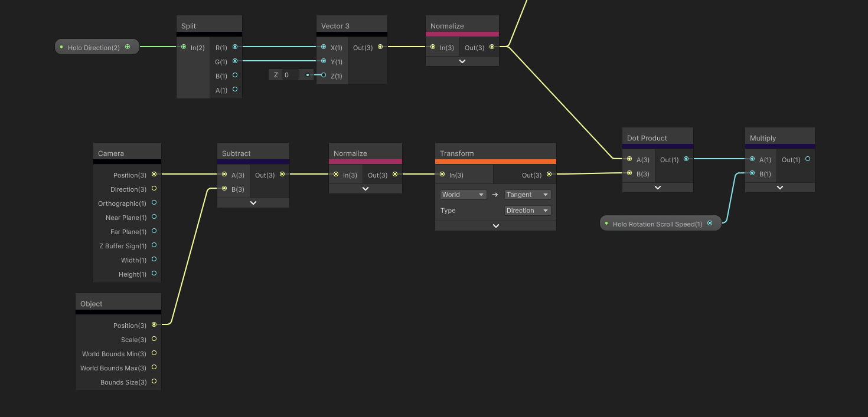Image resolution: width=868 pixels, height=417 pixels.
Task: Collapse the Subtract node with its chevron
Action: click(x=253, y=202)
